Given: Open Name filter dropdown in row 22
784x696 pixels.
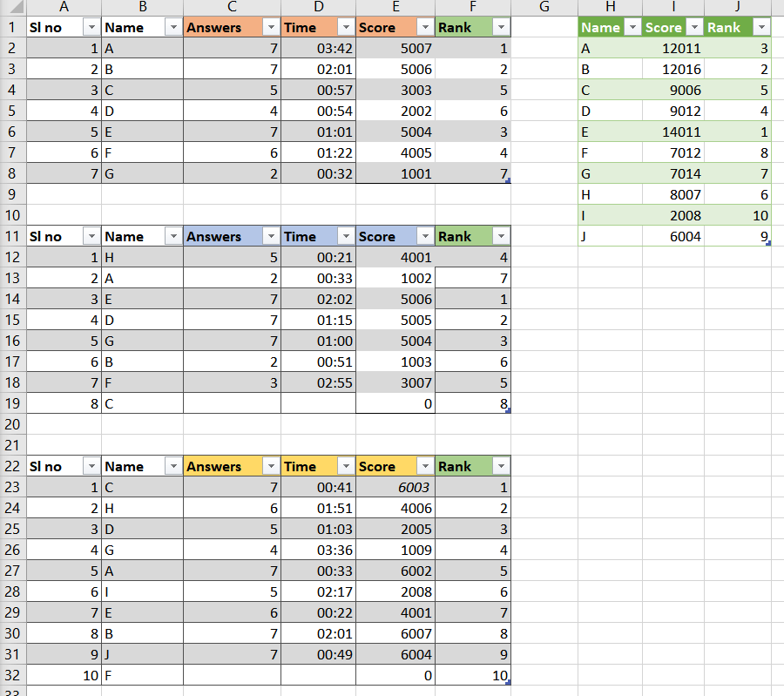Looking at the screenshot, I should tap(173, 466).
